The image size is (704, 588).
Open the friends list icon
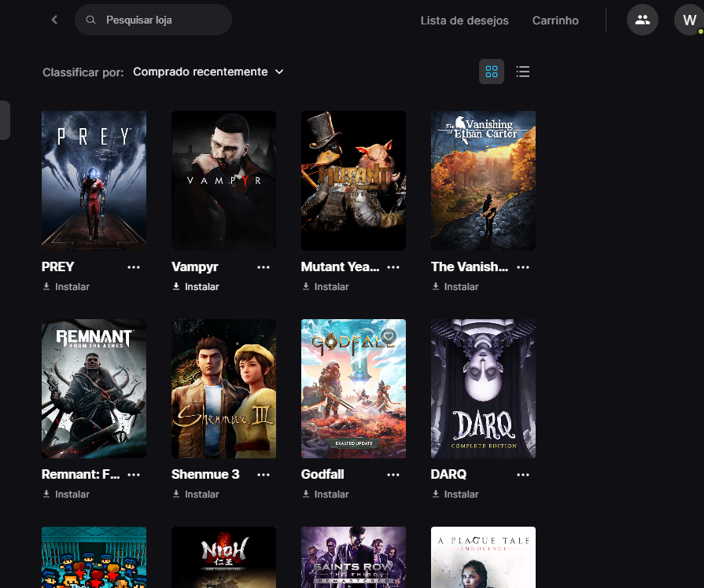tap(643, 20)
